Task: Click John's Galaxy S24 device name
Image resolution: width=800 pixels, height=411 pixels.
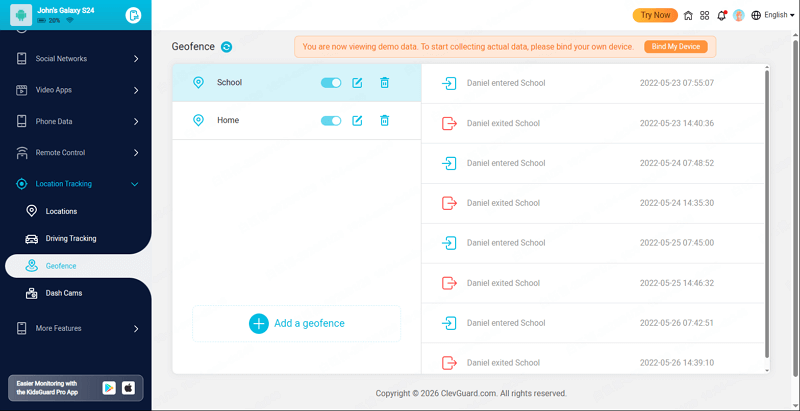Action: coord(66,10)
